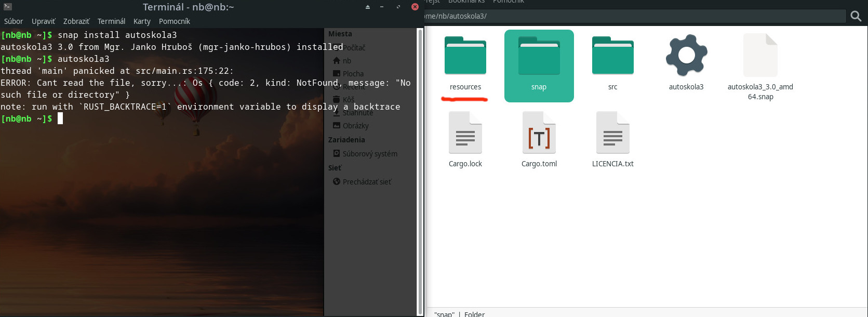Click the file manager search magnifier icon

pos(856,16)
